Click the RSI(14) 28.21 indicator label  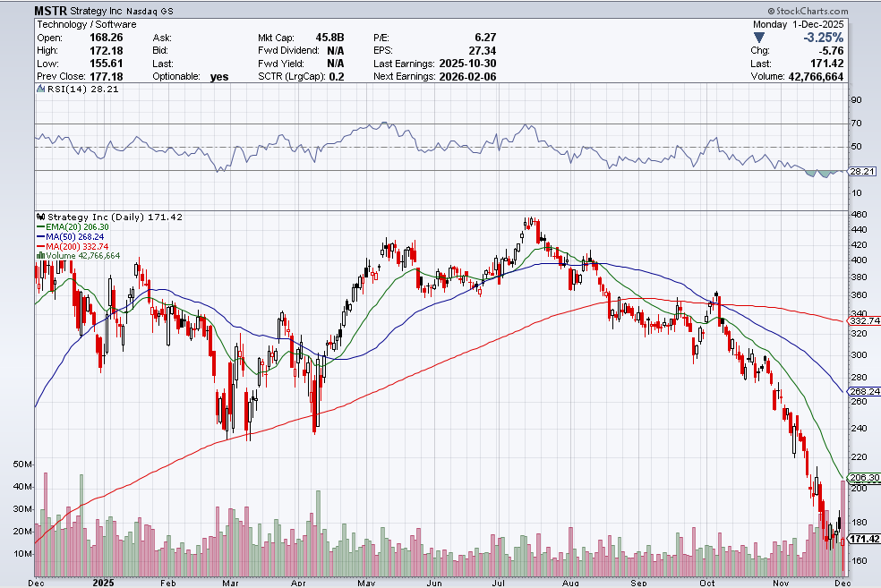[82, 89]
